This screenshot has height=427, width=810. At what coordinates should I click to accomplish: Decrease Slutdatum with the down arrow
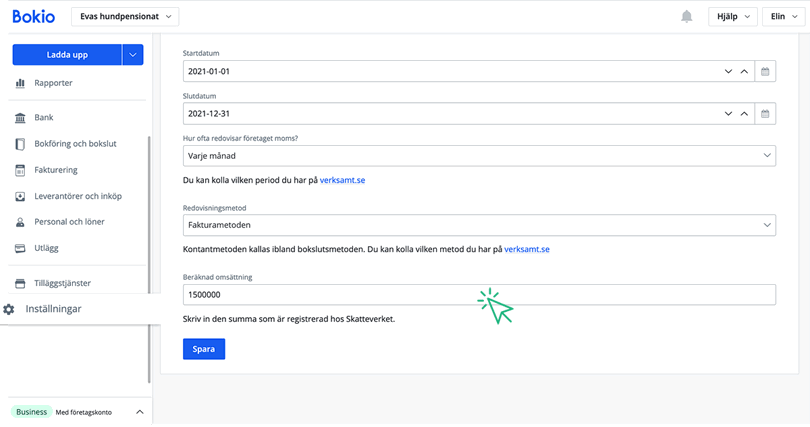coord(727,114)
